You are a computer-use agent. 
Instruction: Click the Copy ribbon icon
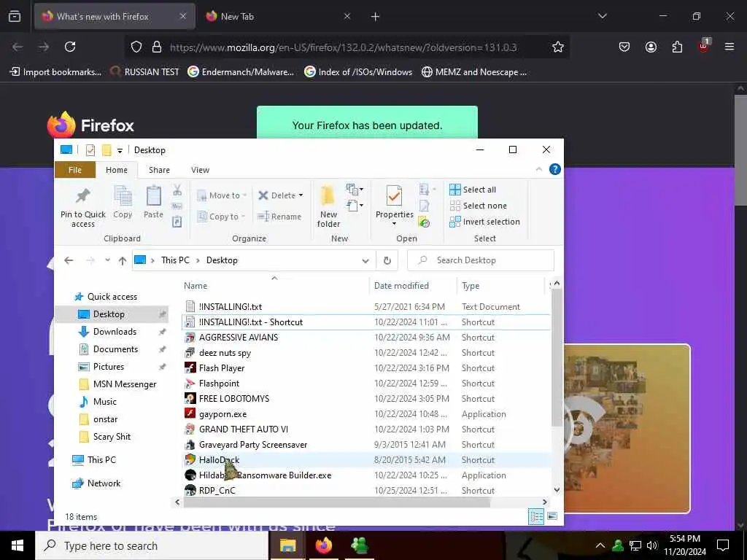pyautogui.click(x=123, y=195)
